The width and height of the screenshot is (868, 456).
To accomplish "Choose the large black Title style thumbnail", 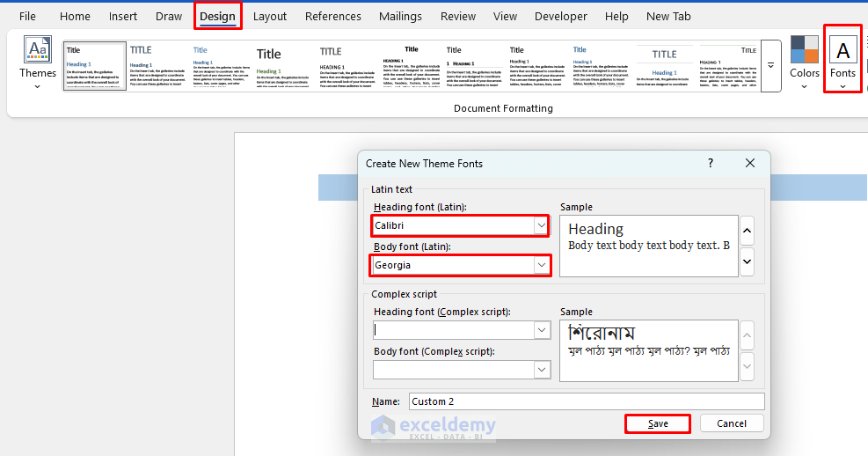I will [x=283, y=67].
